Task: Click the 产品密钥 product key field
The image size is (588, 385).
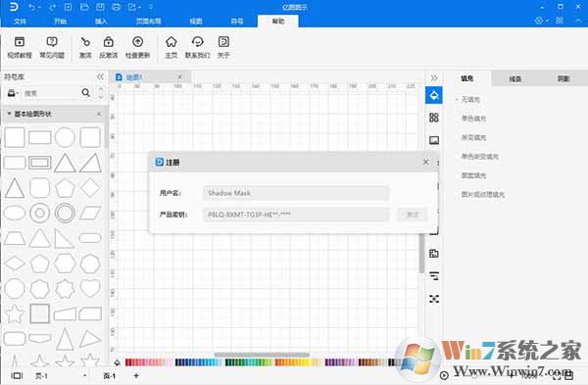Action: 296,215
